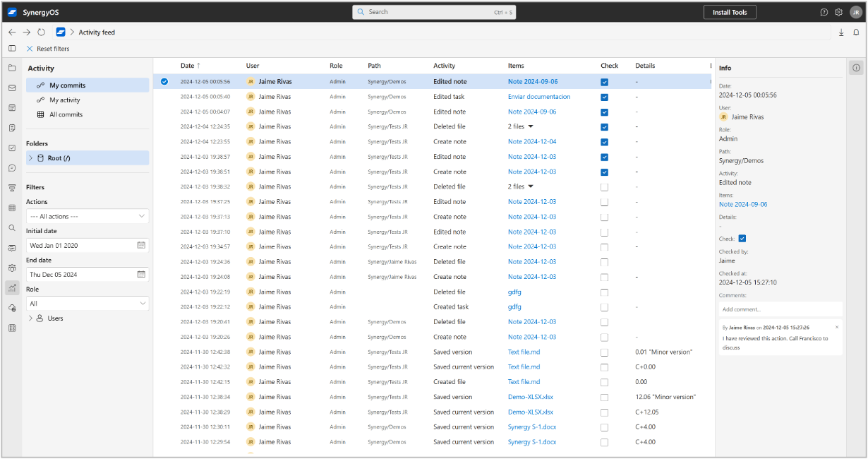Open the Role dropdown showing All
868x459 pixels.
pyautogui.click(x=88, y=303)
